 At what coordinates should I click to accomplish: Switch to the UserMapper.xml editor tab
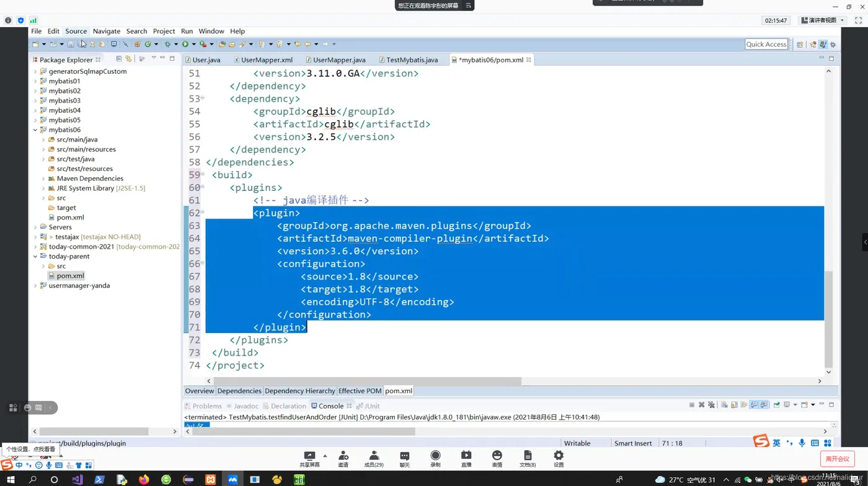263,60
